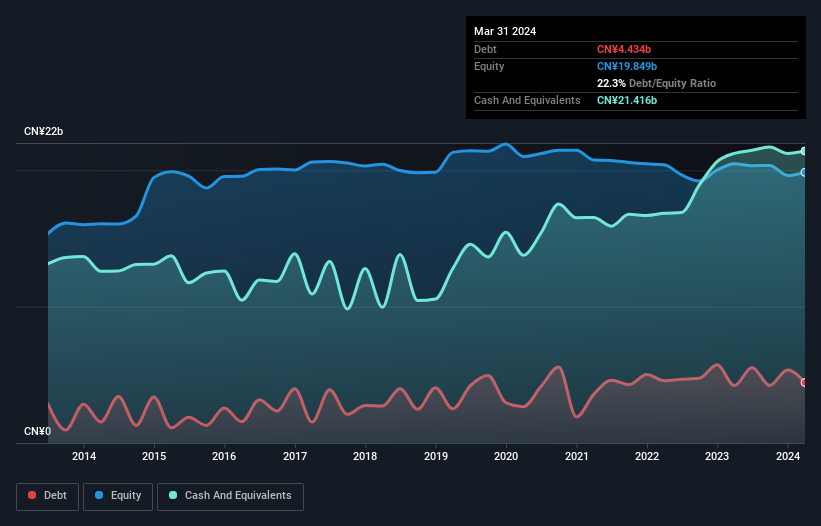Click the 2016 x-axis label

(x=224, y=456)
